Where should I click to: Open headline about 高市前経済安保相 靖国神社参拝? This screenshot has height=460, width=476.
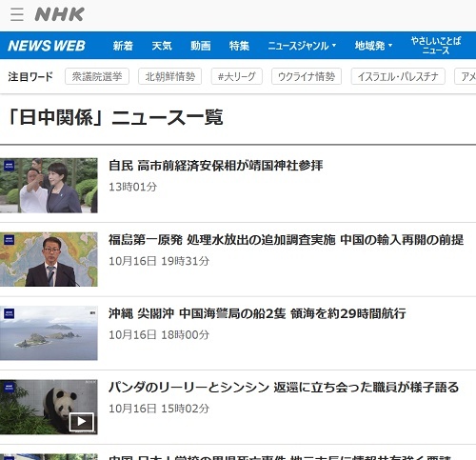point(216,166)
